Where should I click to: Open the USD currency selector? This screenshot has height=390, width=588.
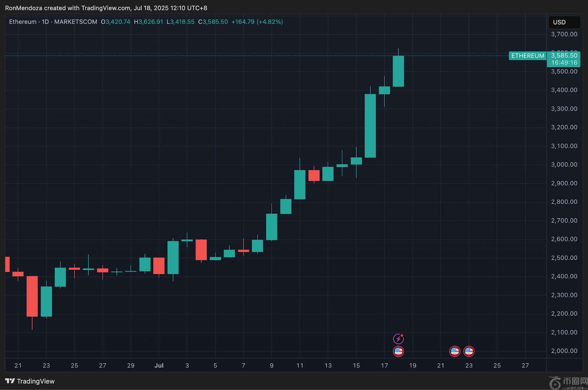[x=564, y=22]
